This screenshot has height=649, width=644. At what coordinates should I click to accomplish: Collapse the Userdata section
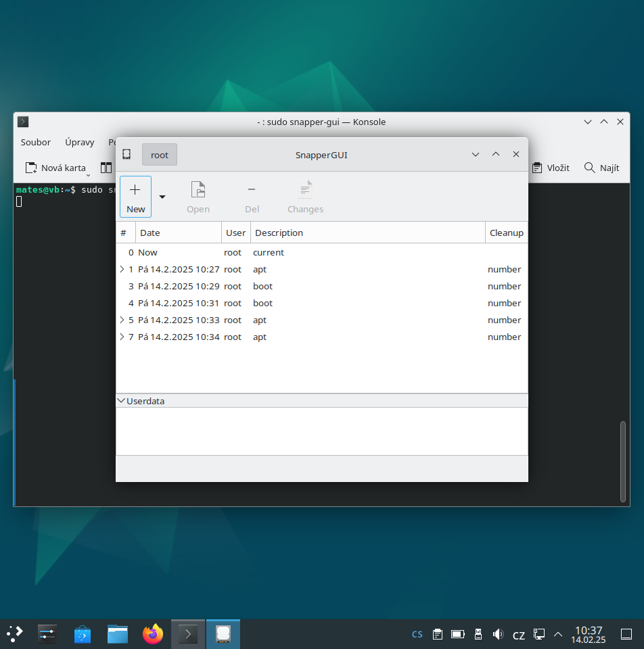[121, 401]
